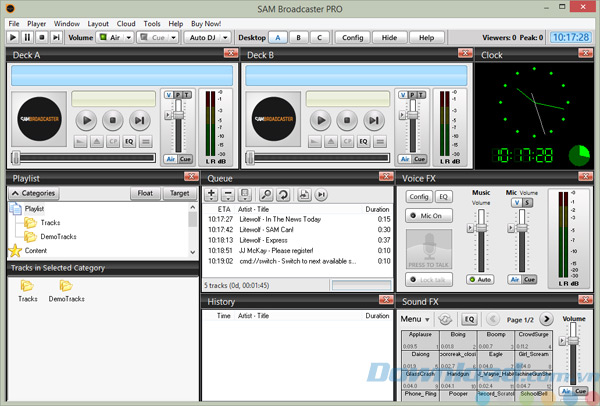Click the Target button in Playlist
Viewport: 600px width, 406px height.
(x=179, y=193)
